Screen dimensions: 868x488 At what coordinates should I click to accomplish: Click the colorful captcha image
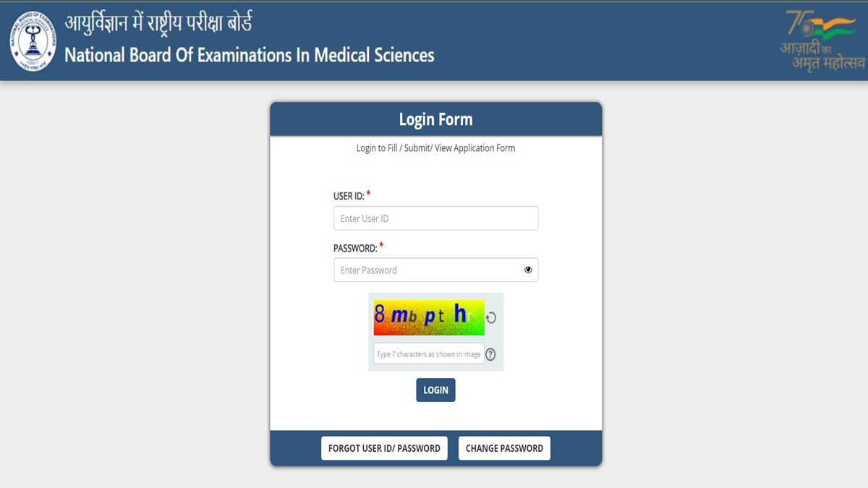[429, 317]
